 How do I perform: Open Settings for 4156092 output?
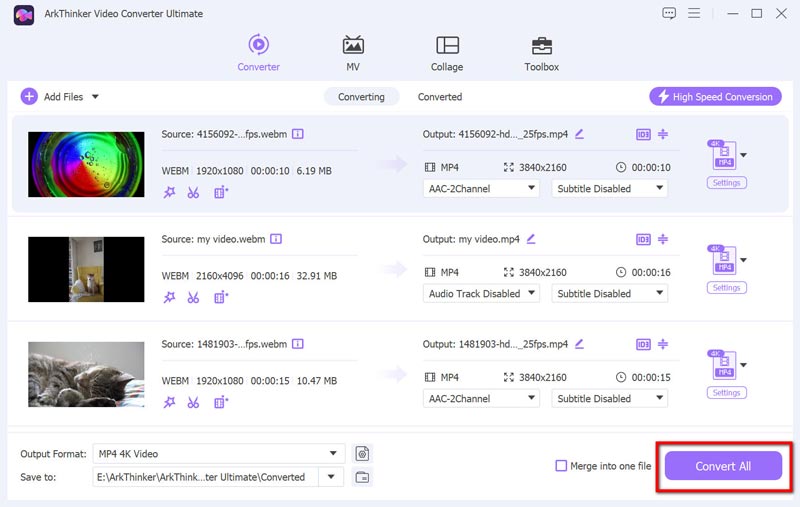click(727, 183)
